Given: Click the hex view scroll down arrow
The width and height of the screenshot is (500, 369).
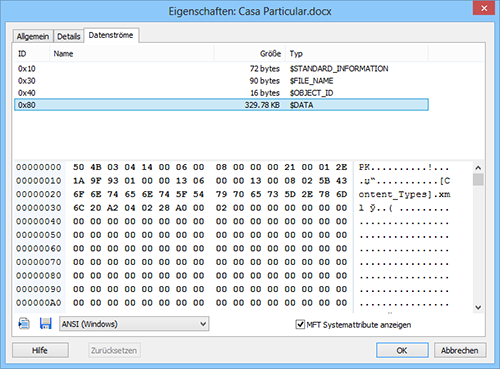Looking at the screenshot, I should point(478,307).
